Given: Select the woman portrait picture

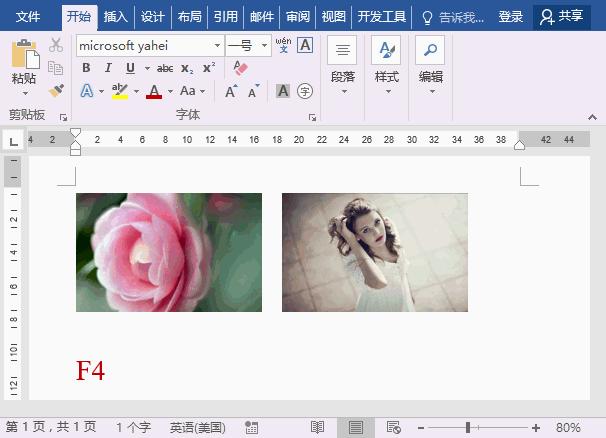Looking at the screenshot, I should pyautogui.click(x=375, y=252).
